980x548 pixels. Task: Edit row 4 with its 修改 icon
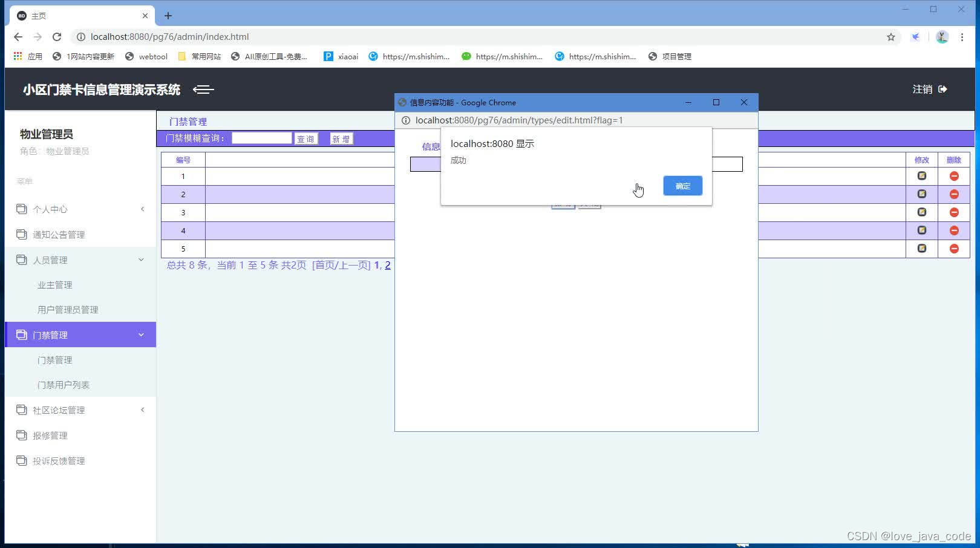(922, 230)
